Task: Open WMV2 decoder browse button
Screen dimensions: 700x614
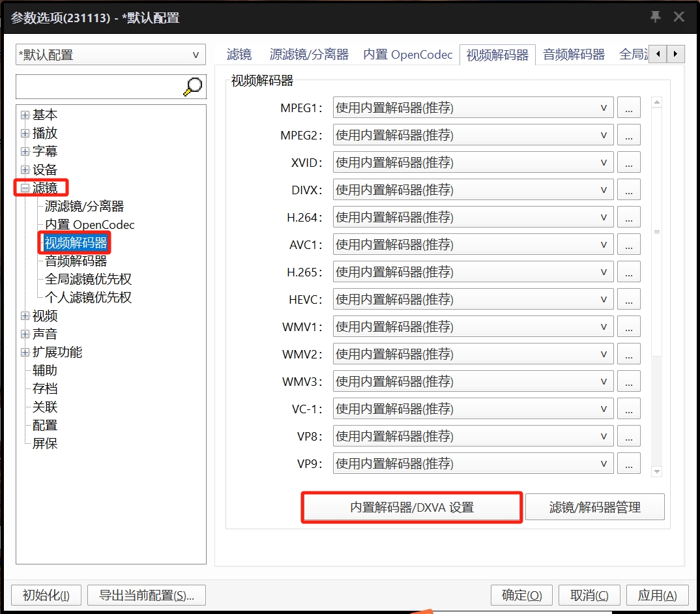Action: pyautogui.click(x=628, y=354)
